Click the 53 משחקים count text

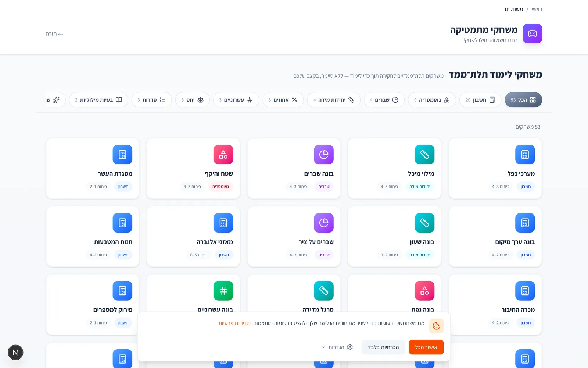[528, 127]
